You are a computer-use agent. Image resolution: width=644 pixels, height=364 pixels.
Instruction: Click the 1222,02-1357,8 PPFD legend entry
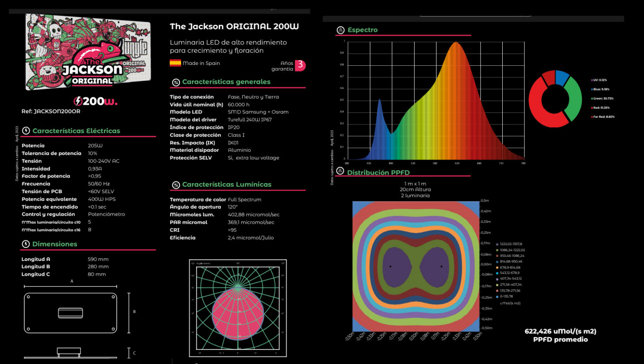(x=509, y=244)
